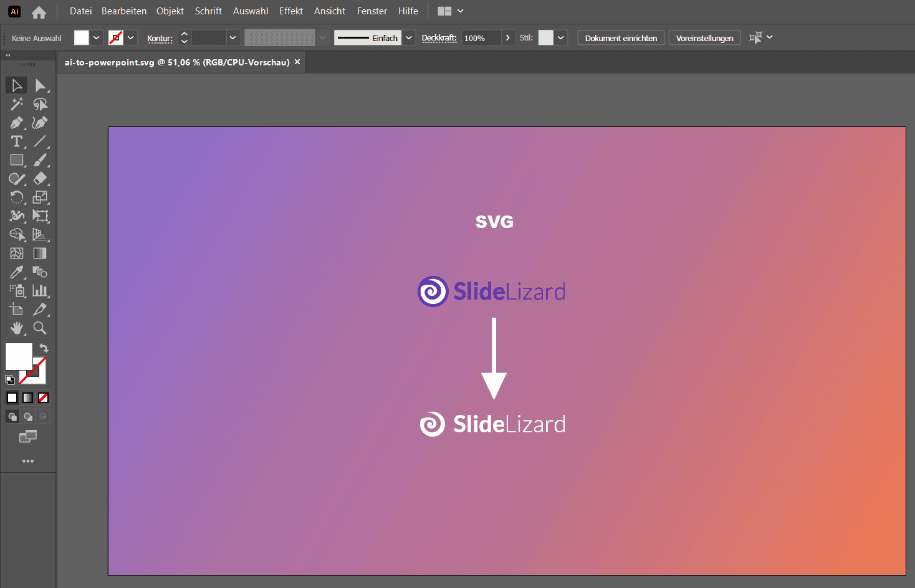
Task: Choose the Rotate tool
Action: click(x=16, y=197)
